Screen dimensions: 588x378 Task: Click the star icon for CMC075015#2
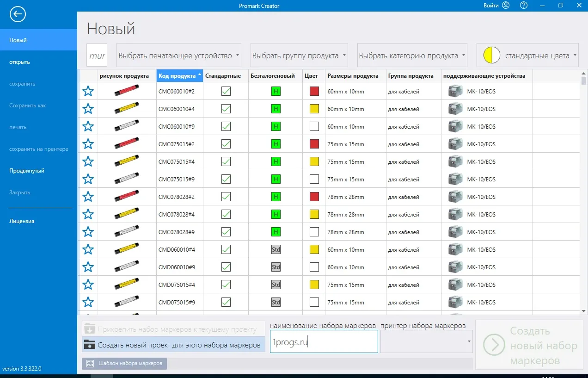[88, 144]
